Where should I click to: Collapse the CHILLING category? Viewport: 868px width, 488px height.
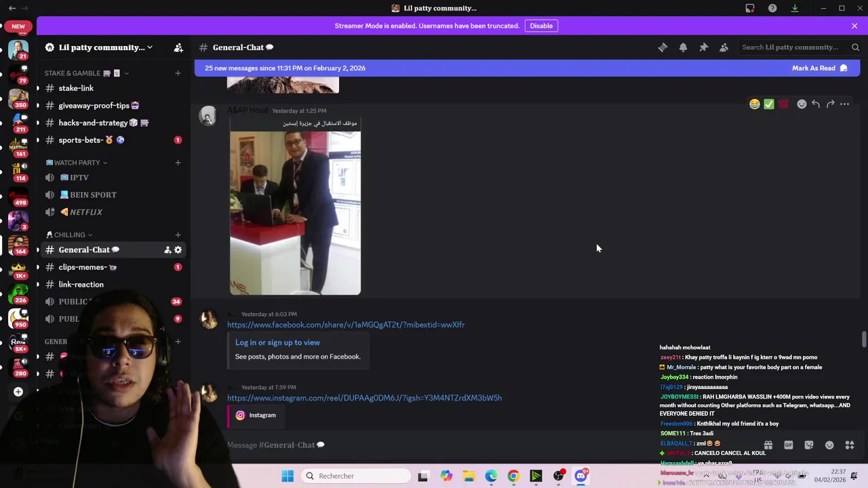click(x=69, y=235)
